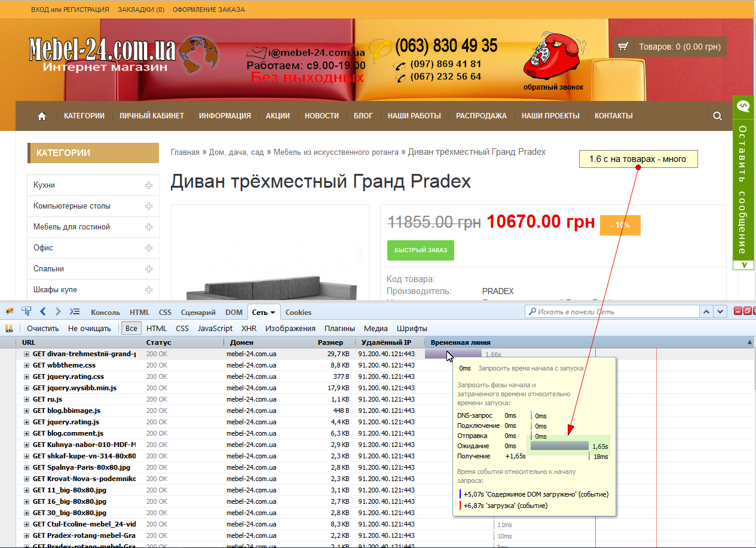Switch to the Firebug HTML panel tab
This screenshot has height=548, width=756.
140,312
